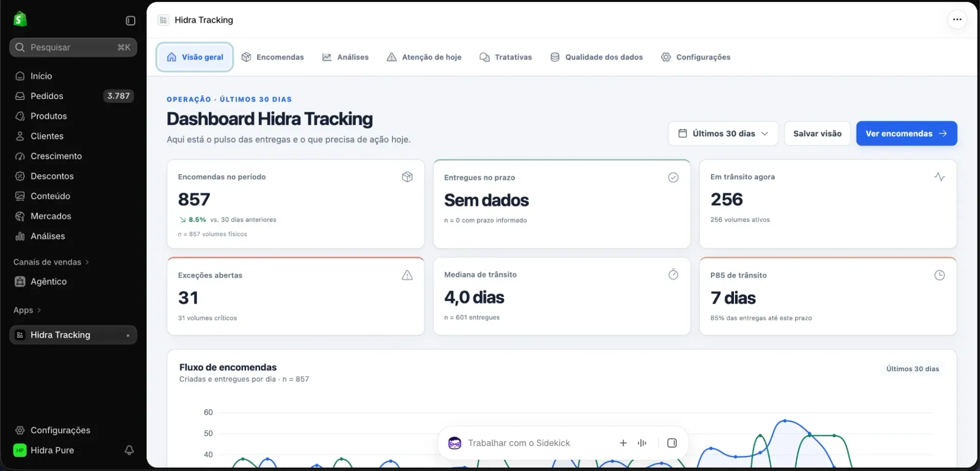The width and height of the screenshot is (980, 471).
Task: Click the Shopify logo icon
Action: click(20, 19)
